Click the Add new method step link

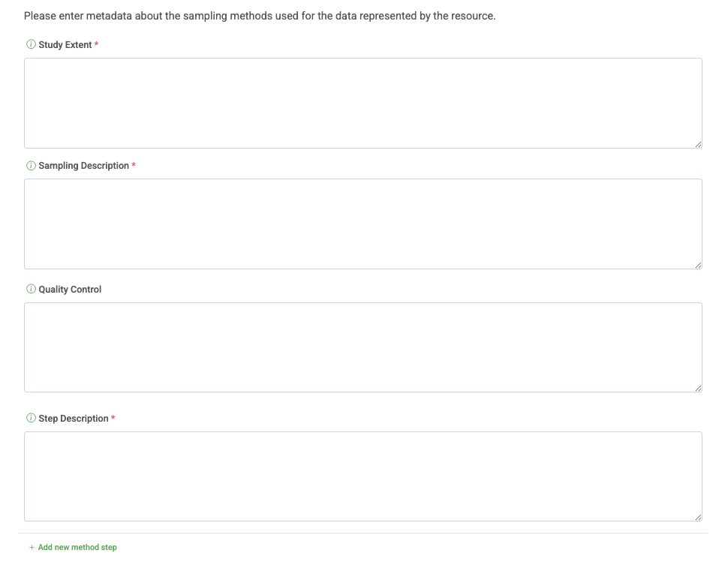point(77,547)
